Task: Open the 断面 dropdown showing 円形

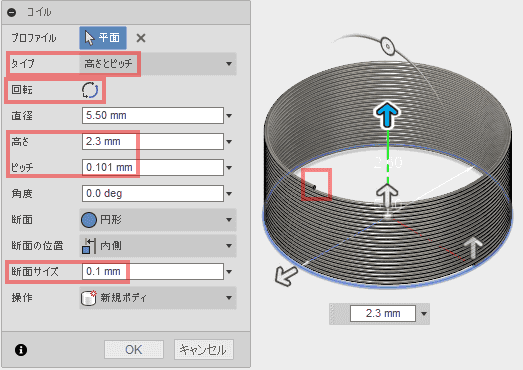Action: [x=158, y=220]
